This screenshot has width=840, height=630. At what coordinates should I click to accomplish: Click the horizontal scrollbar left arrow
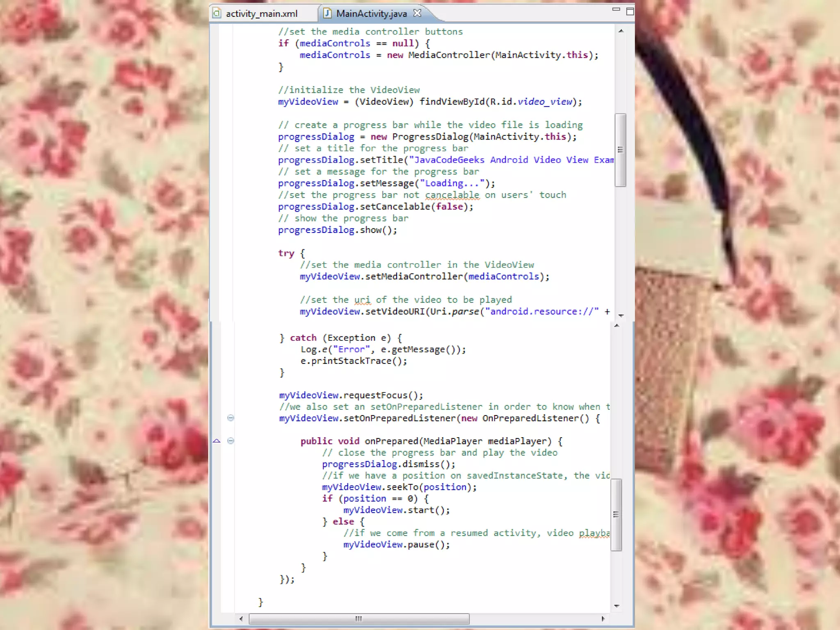tap(241, 619)
